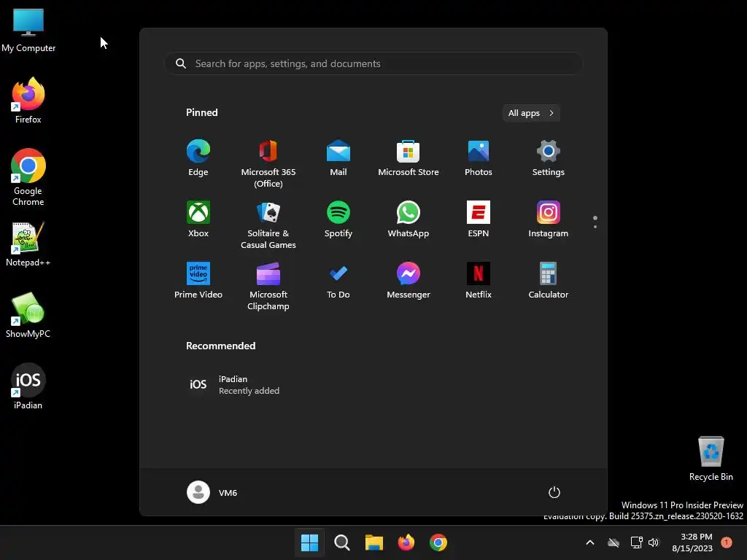This screenshot has width=747, height=560.
Task: Select the Google Chrome desktop shortcut
Action: tap(28, 177)
